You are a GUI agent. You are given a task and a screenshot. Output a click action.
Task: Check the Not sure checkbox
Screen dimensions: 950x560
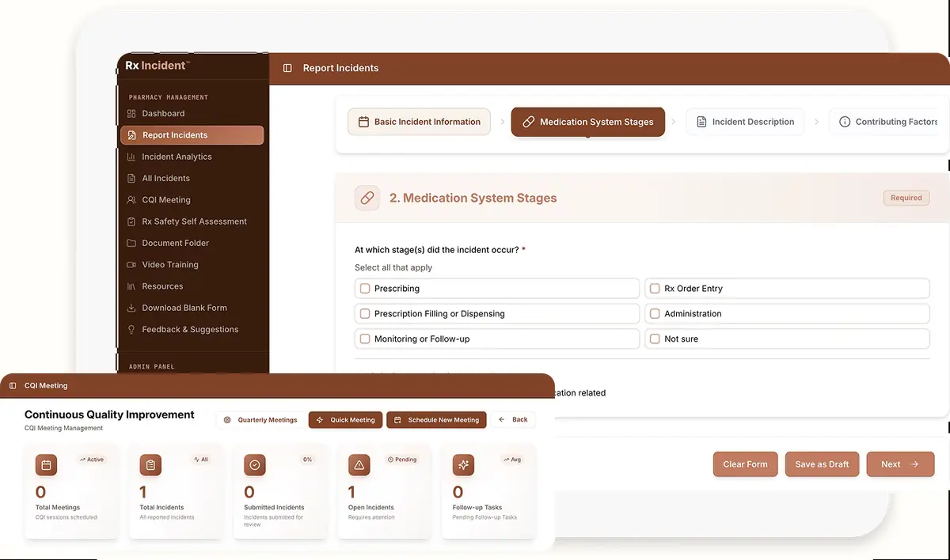655,339
